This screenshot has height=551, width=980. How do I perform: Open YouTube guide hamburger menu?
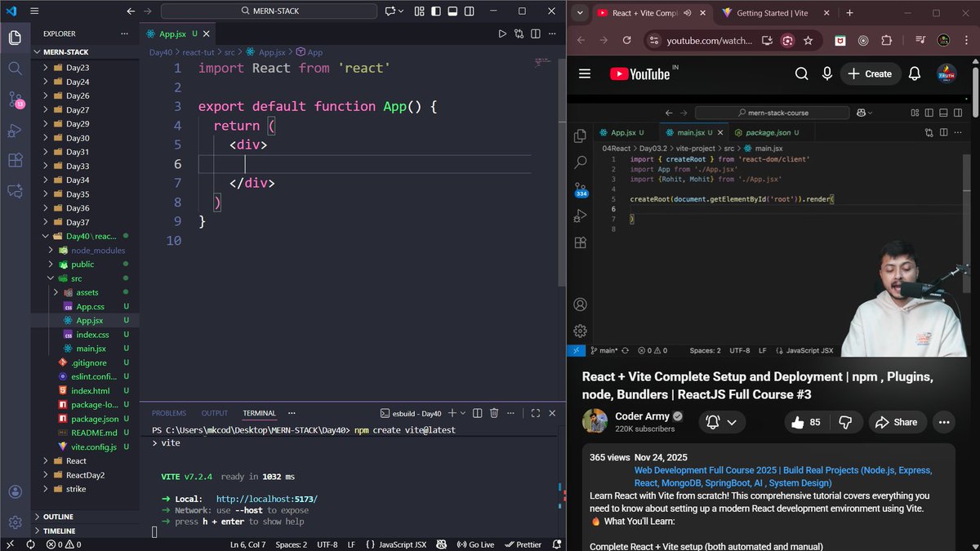point(584,73)
